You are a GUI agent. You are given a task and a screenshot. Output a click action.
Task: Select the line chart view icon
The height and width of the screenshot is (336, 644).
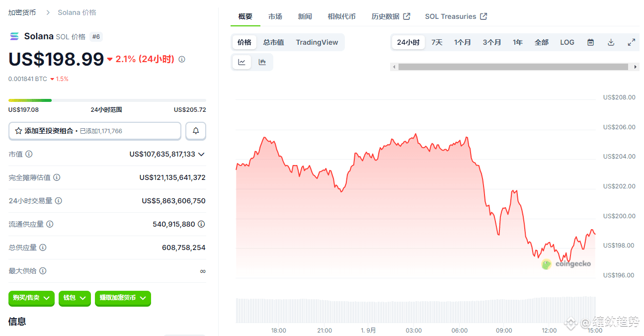pos(242,62)
